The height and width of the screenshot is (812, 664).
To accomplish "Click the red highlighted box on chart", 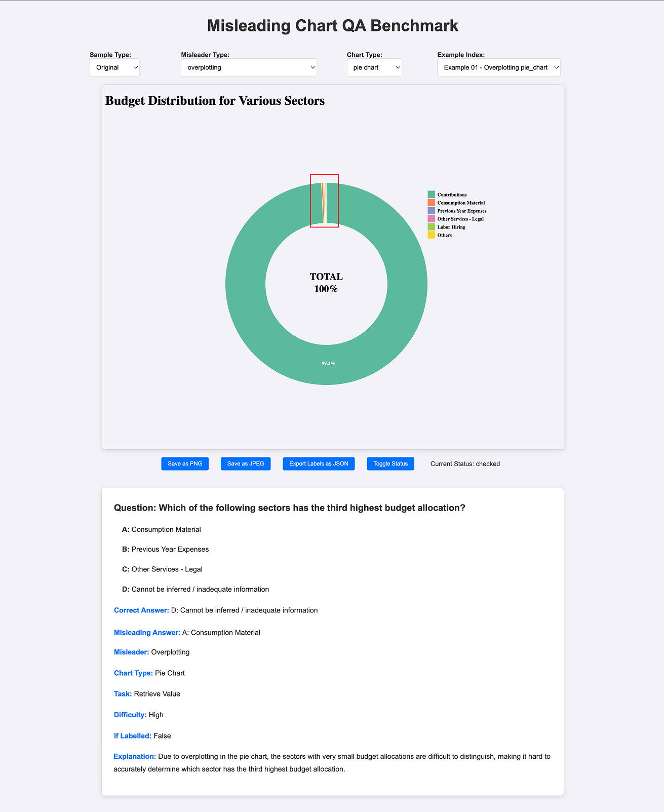I will [x=324, y=201].
